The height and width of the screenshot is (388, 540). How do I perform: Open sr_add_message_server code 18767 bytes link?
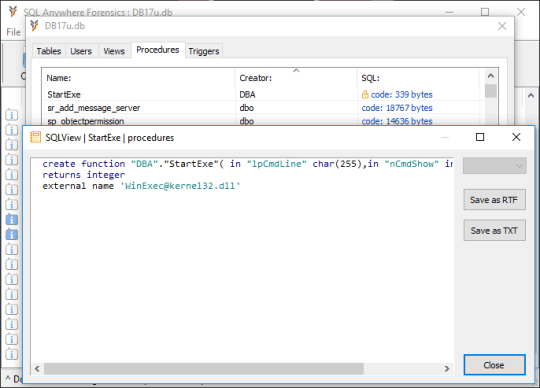[397, 108]
